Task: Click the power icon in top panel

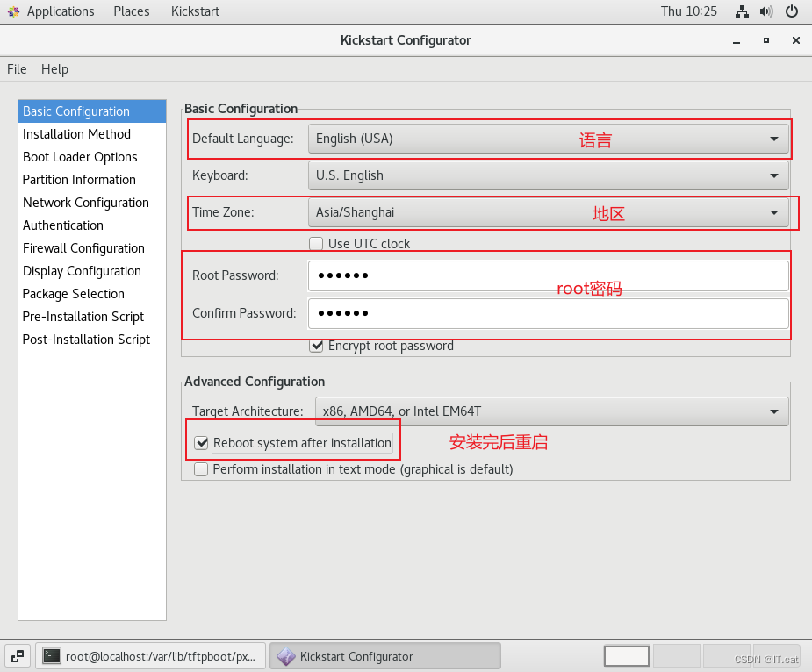Action: point(792,11)
